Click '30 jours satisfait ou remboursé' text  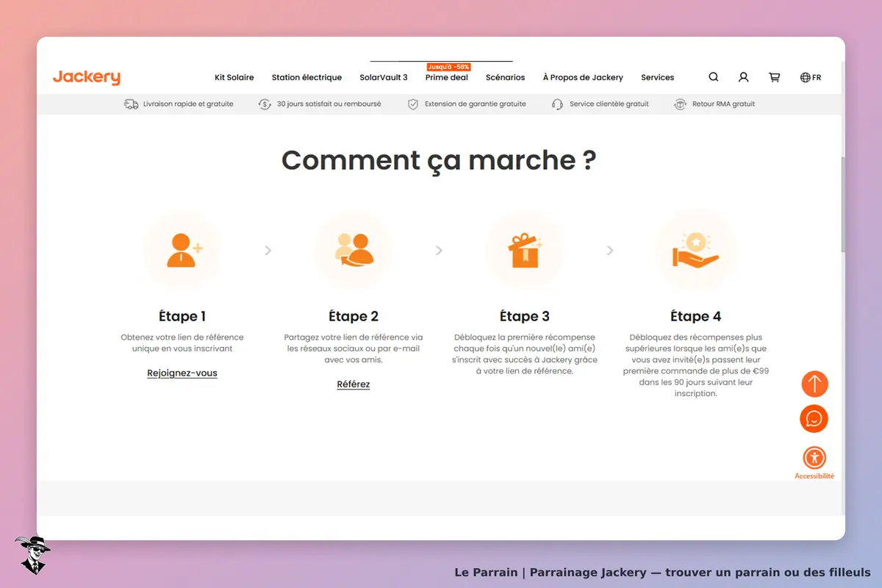(329, 104)
